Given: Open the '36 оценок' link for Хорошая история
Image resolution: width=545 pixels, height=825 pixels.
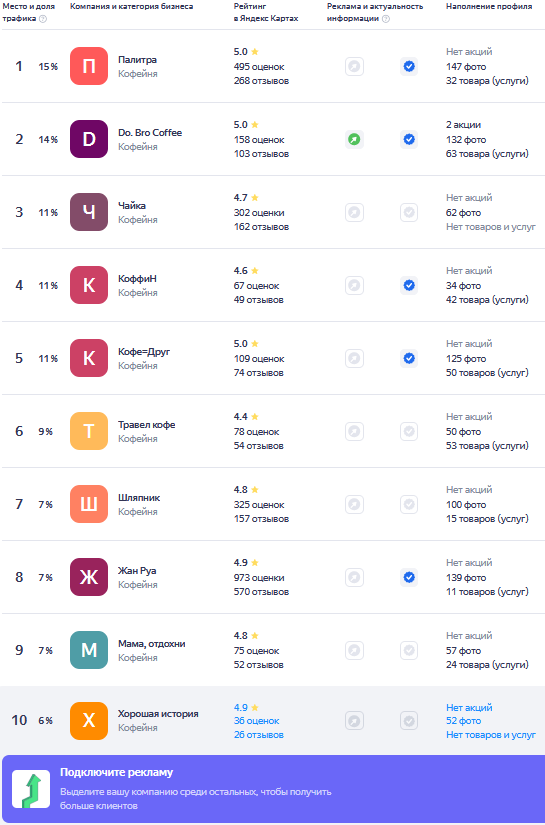Looking at the screenshot, I should (x=257, y=721).
